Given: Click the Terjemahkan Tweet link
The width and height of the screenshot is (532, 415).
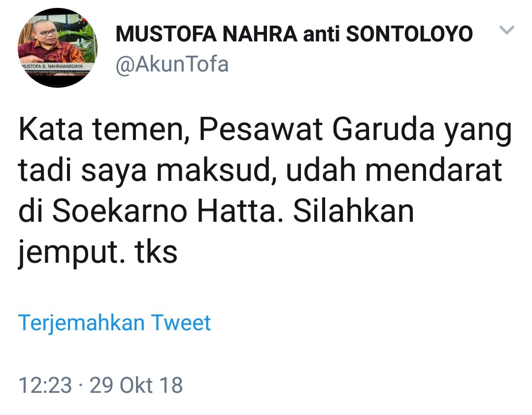Looking at the screenshot, I should click(114, 323).
